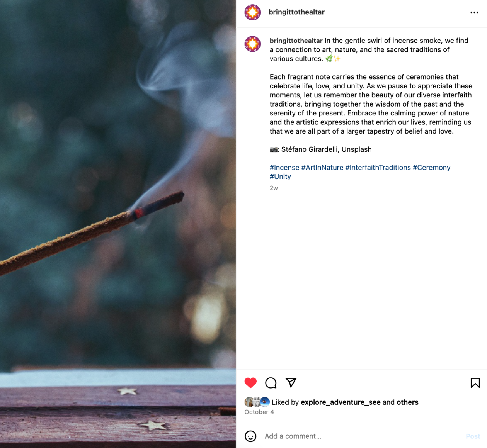The image size is (487, 448).
Task: View others who liked the post
Action: [x=407, y=402]
